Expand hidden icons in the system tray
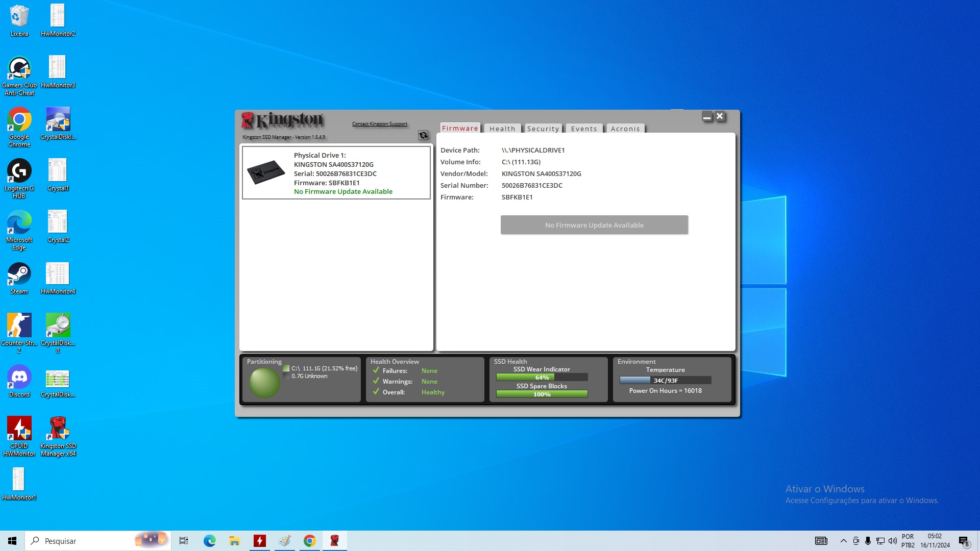The height and width of the screenshot is (551, 980). (844, 541)
